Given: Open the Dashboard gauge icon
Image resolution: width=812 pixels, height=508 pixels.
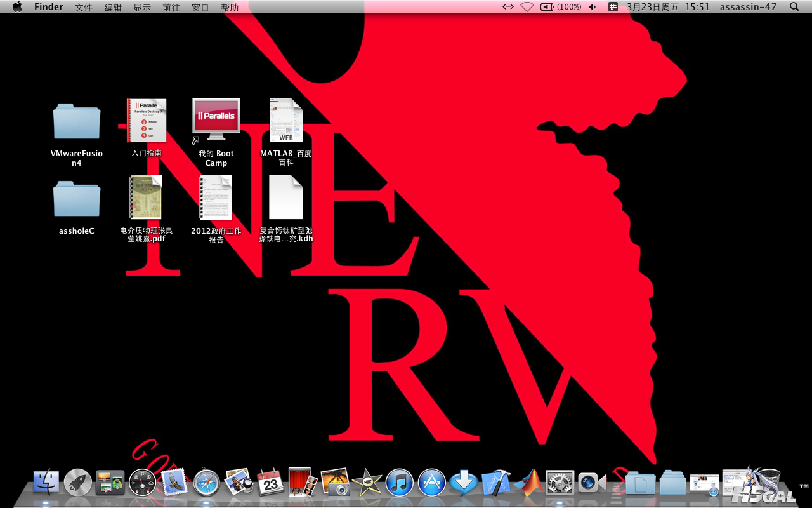Looking at the screenshot, I should point(142,483).
